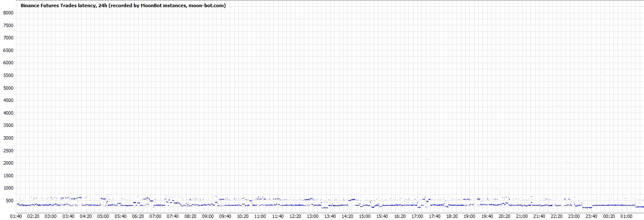Pick the 13:00 time label
644x220 pixels.
(312, 216)
